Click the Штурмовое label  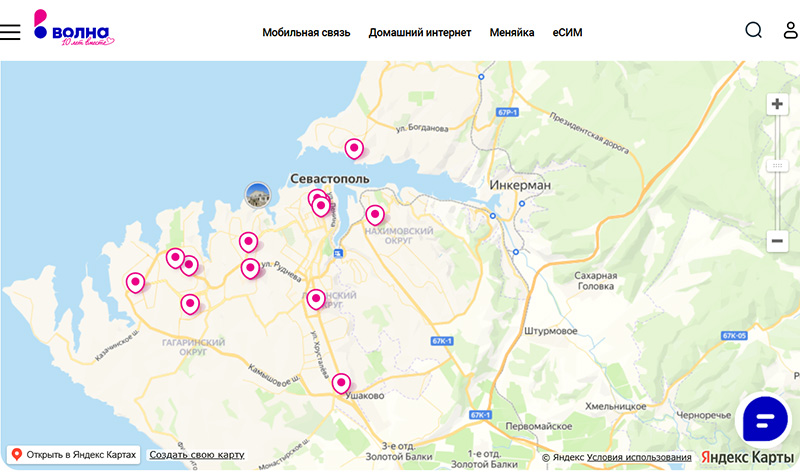tap(551, 331)
